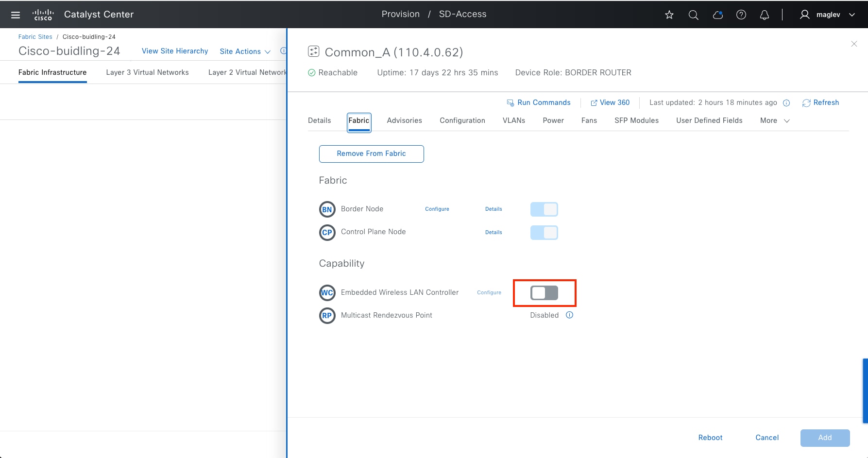This screenshot has width=868, height=458.
Task: Click Details link for Border Node
Action: 494,209
